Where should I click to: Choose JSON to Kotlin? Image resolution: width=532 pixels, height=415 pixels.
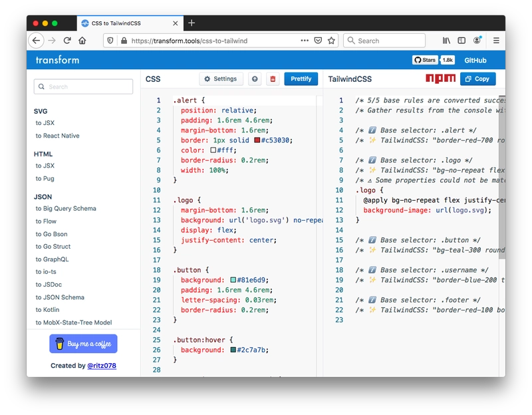point(47,310)
